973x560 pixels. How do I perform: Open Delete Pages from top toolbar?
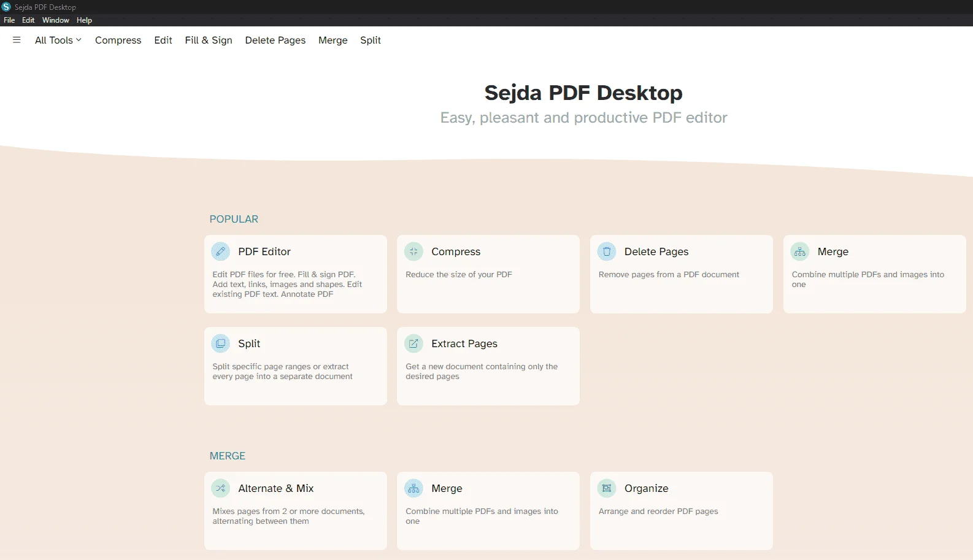click(x=275, y=40)
